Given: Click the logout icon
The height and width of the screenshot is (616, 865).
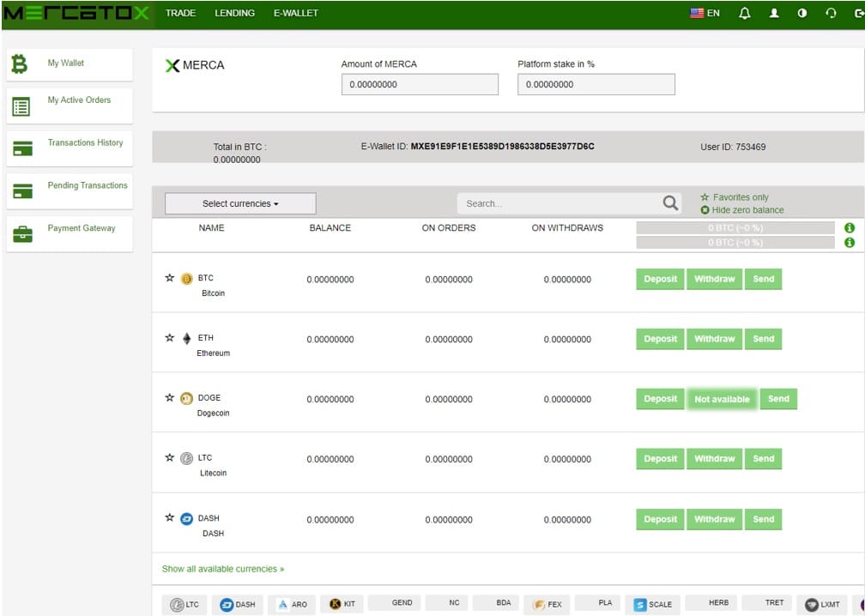Looking at the screenshot, I should pyautogui.click(x=859, y=13).
